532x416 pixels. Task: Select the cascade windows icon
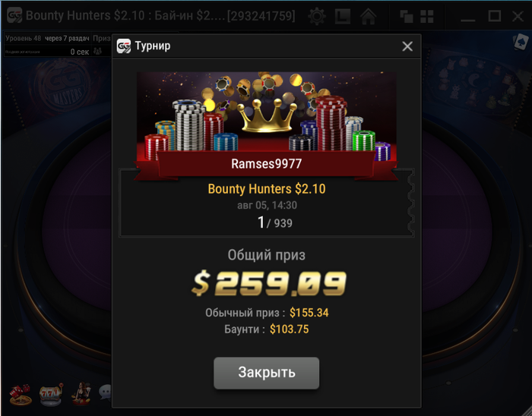[x=406, y=16]
